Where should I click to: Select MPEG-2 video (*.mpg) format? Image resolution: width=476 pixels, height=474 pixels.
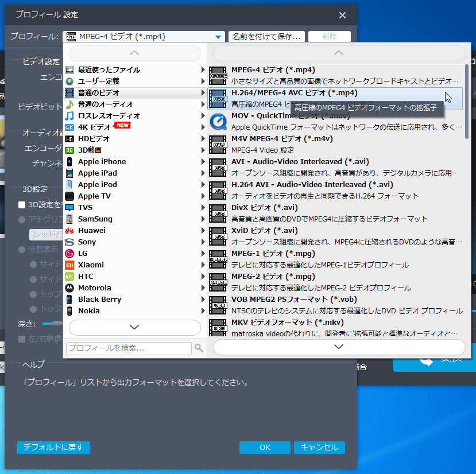[x=335, y=282]
